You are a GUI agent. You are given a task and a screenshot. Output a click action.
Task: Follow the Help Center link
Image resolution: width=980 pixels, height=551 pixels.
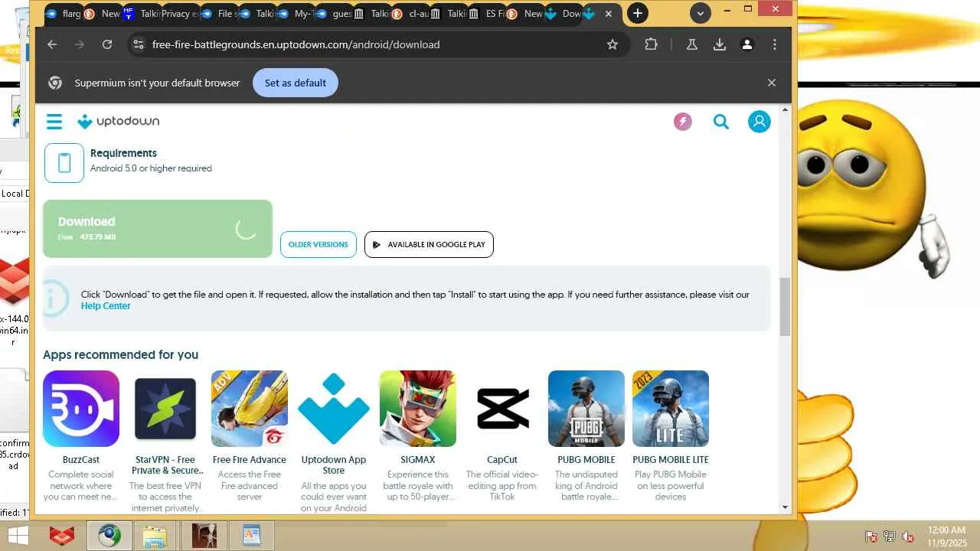pos(106,306)
